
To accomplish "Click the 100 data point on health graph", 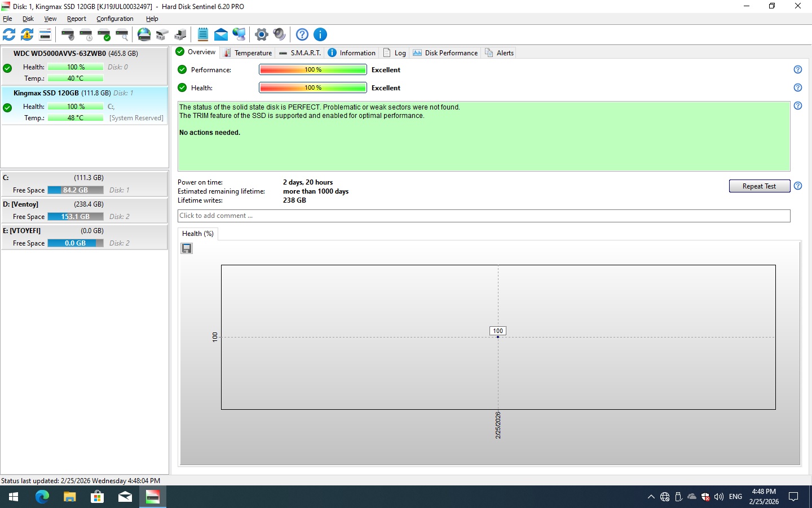I will point(498,336).
